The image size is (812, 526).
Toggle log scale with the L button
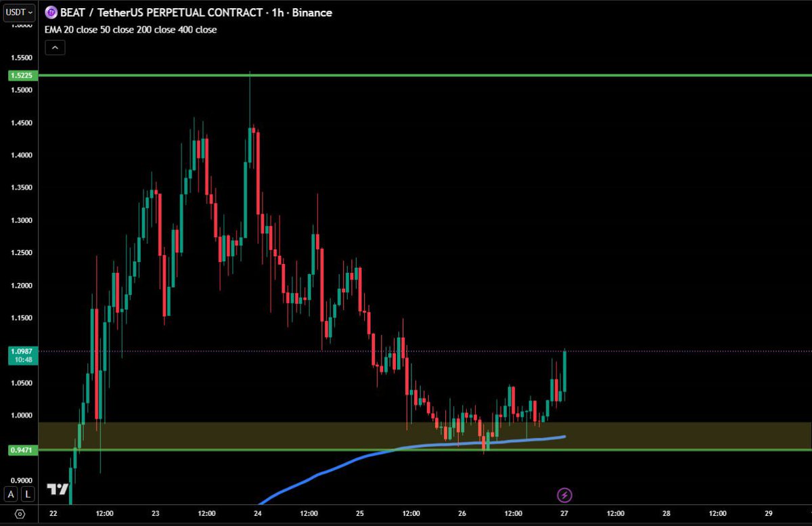(28, 494)
